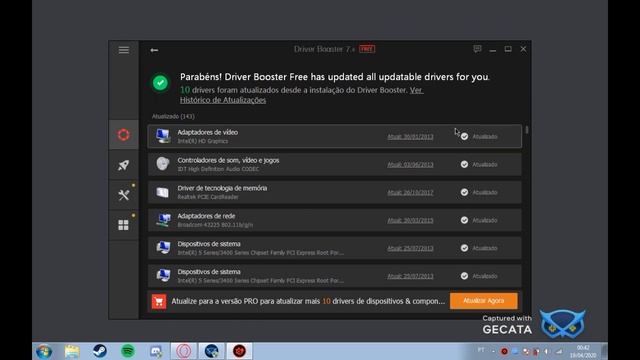The image size is (640, 360).
Task: Open the Tools wrench sidebar icon
Action: (124, 195)
